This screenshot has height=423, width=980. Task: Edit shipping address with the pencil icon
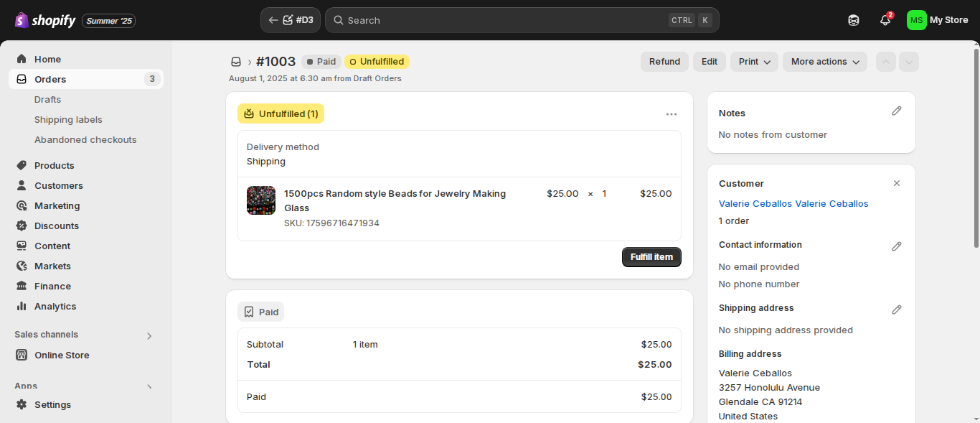(x=896, y=310)
